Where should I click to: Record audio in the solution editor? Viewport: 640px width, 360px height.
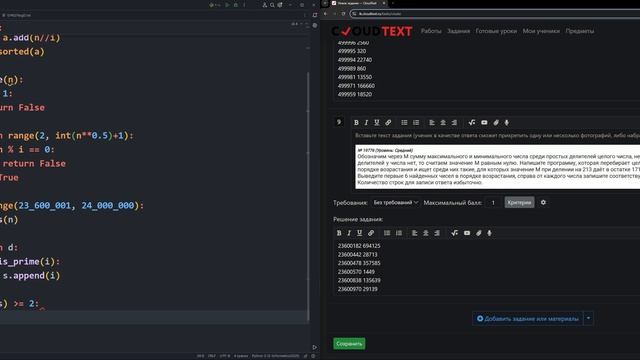point(489,233)
